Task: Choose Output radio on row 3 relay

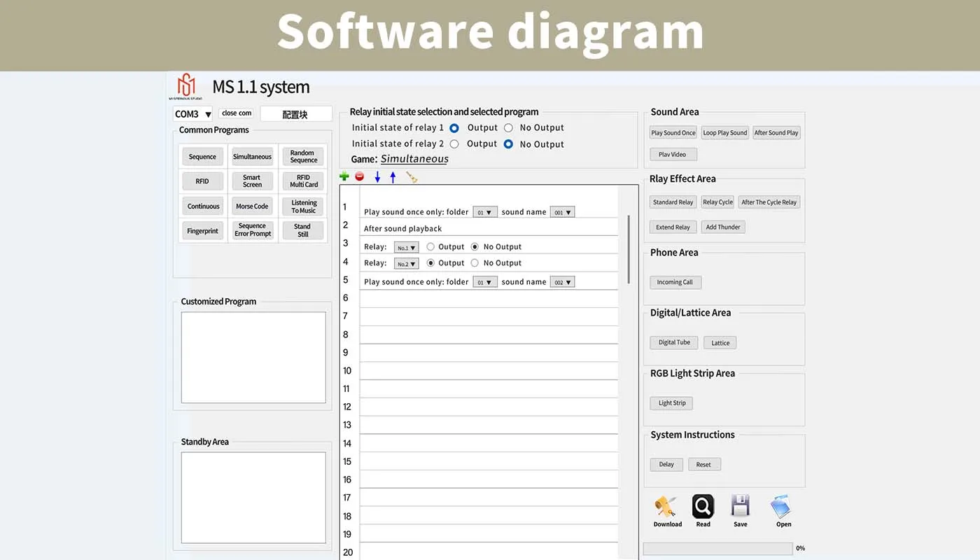Action: 430,247
